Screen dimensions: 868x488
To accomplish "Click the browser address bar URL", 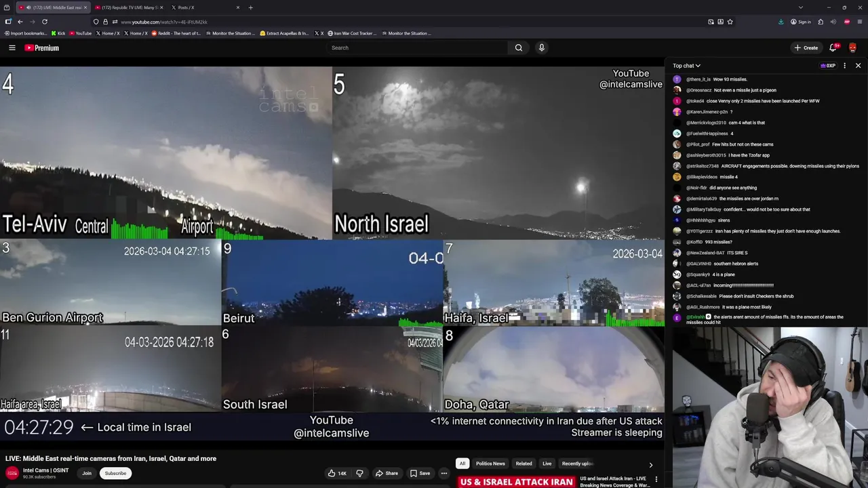I will 163,22.
